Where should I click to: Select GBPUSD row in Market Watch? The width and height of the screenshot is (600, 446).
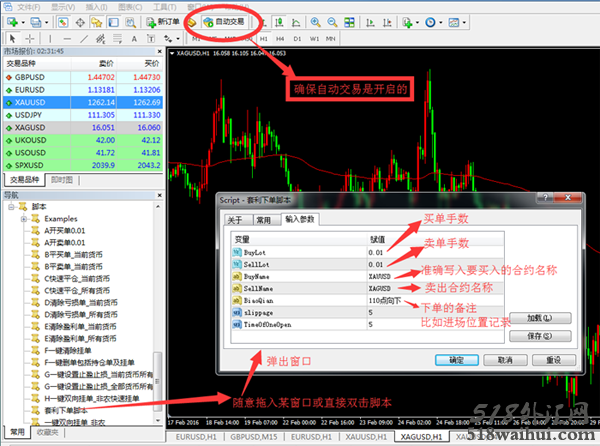pyautogui.click(x=83, y=77)
